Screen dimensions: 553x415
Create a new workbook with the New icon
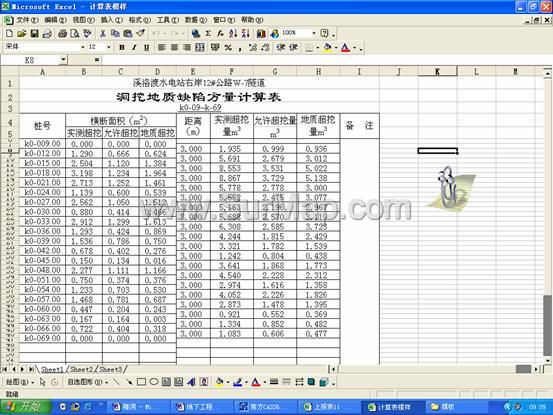[9, 33]
